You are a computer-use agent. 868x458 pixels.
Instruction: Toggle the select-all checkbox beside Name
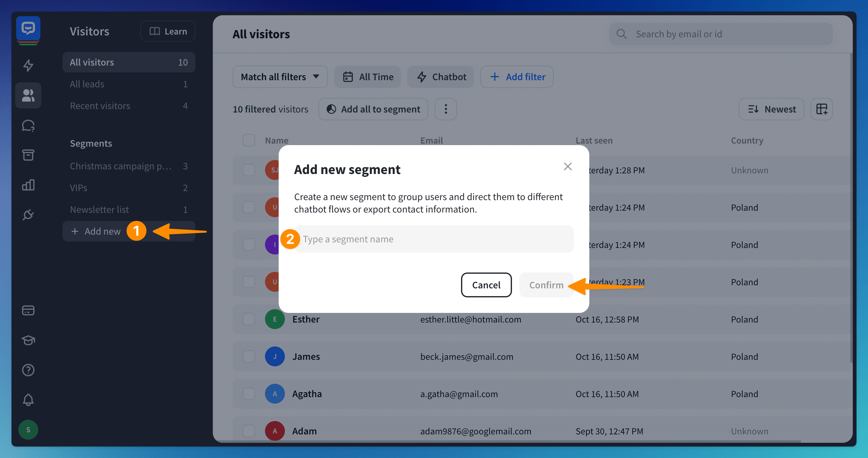249,140
